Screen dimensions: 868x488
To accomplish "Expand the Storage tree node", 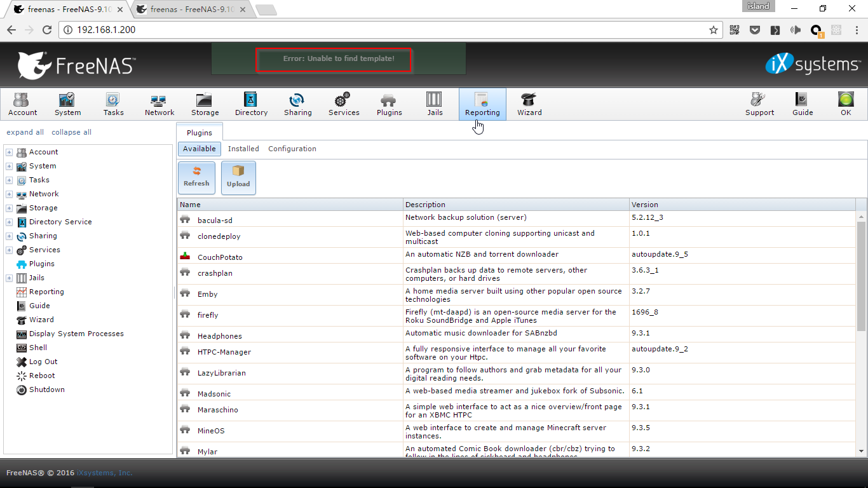I will click(x=9, y=208).
